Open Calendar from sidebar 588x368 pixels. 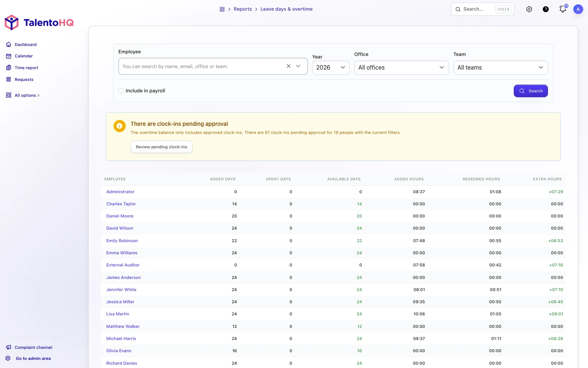(24, 56)
